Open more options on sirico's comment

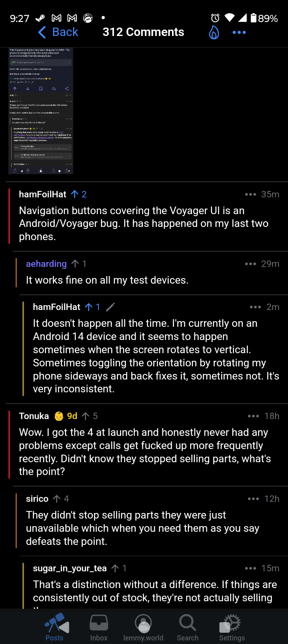click(x=253, y=499)
